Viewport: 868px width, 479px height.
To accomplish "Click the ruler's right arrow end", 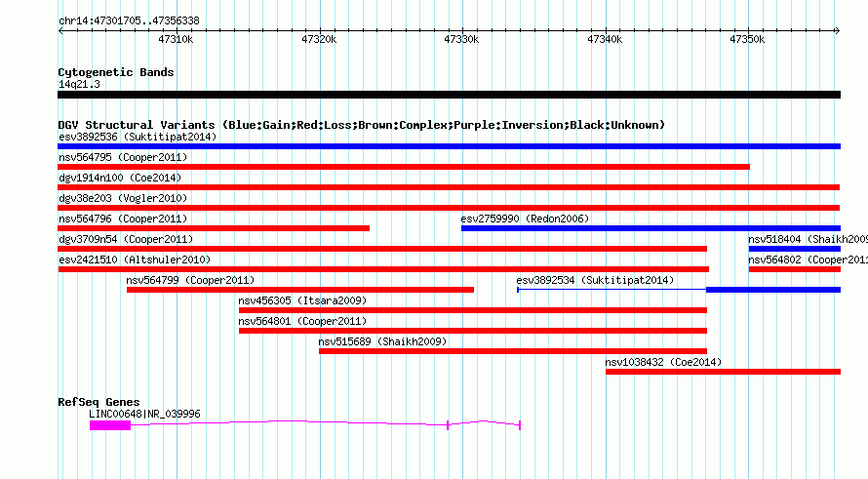I will pyautogui.click(x=838, y=30).
